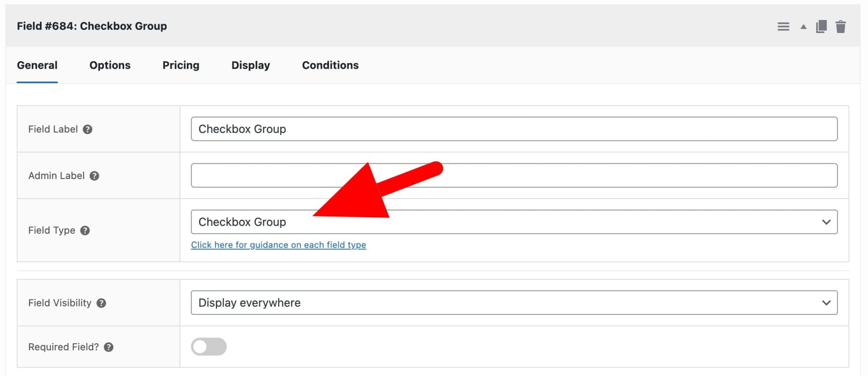Select the General tab
Image resolution: width=868 pixels, height=376 pixels.
[x=37, y=65]
